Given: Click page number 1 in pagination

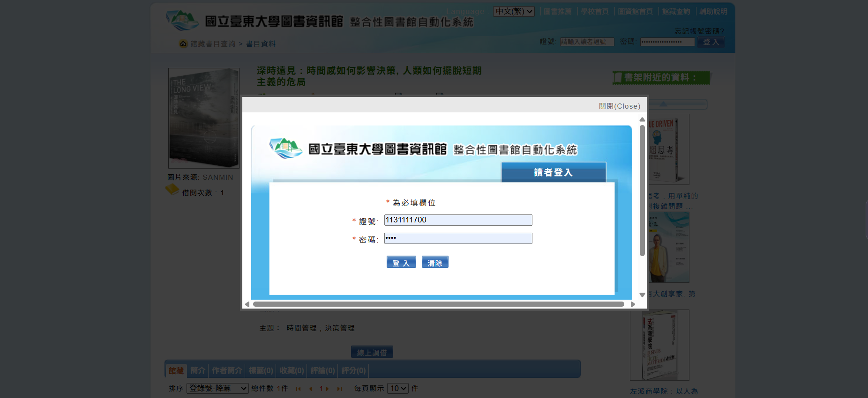Looking at the screenshot, I should click(x=321, y=389).
